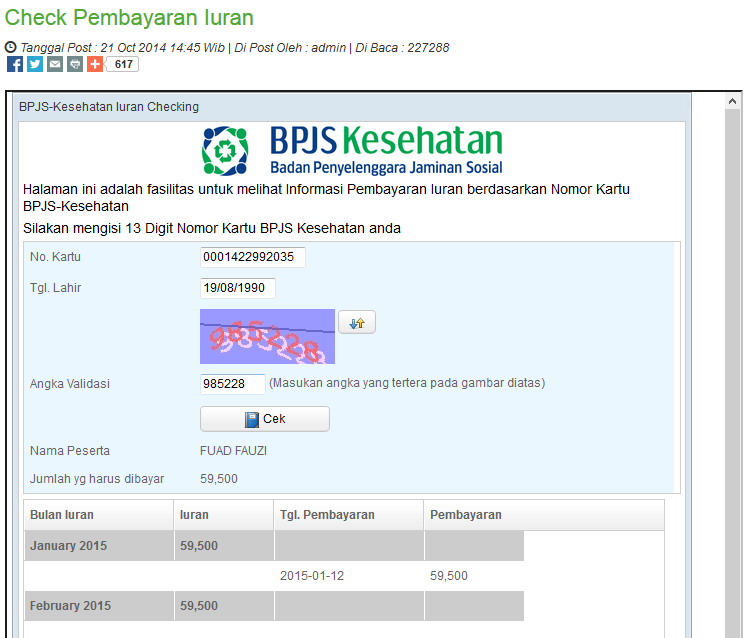This screenshot has height=638, width=749.
Task: Click the Cek button
Action: [x=265, y=419]
